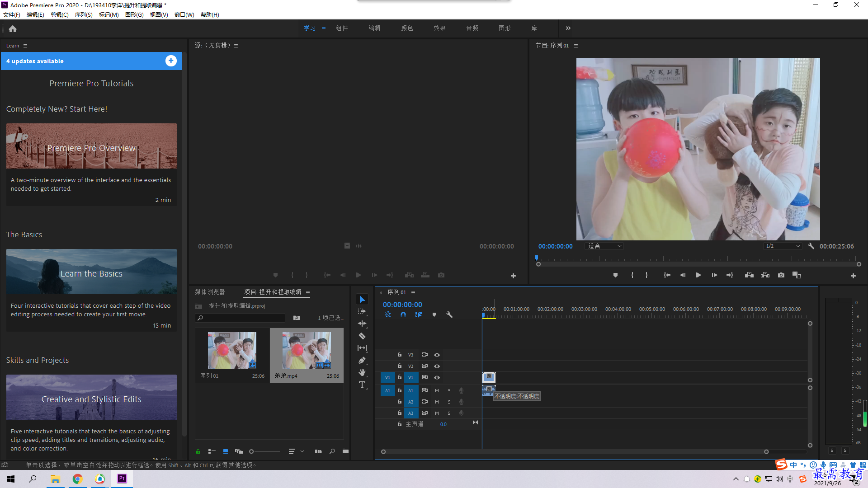Open timeline display settings wrench
868x488 pixels.
point(449,314)
